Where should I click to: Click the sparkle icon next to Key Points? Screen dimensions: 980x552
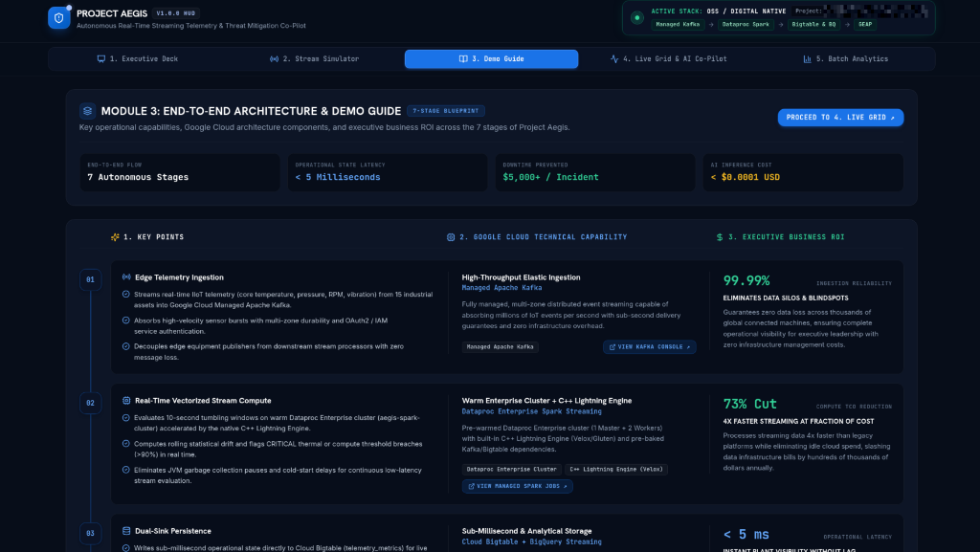[115, 237]
